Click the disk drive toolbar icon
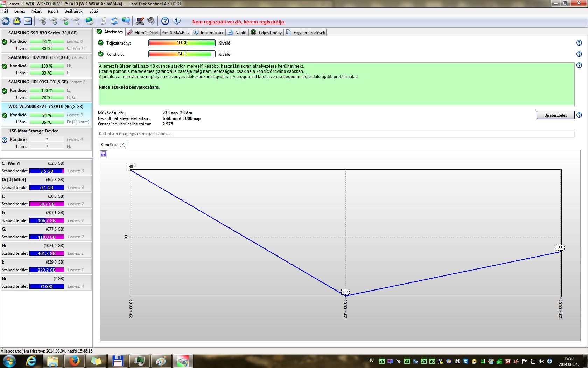The width and height of the screenshot is (588, 368). click(28, 21)
